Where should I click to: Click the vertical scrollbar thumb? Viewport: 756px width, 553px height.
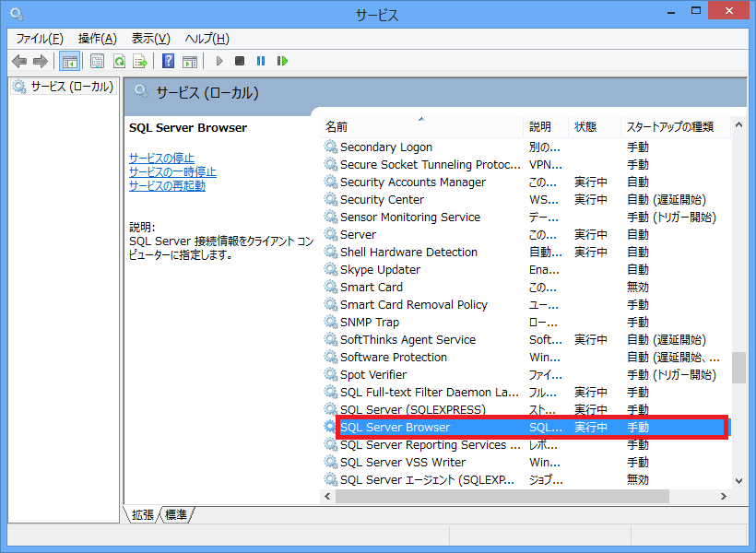pyautogui.click(x=738, y=368)
